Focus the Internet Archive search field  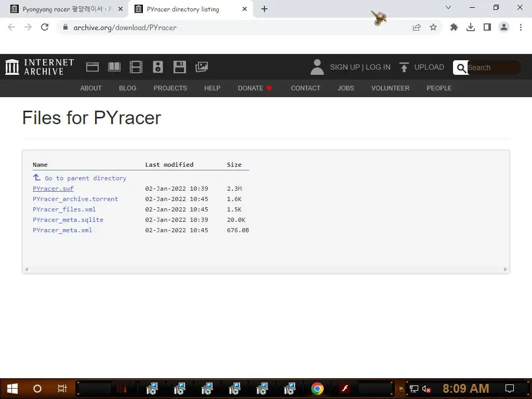coord(494,68)
